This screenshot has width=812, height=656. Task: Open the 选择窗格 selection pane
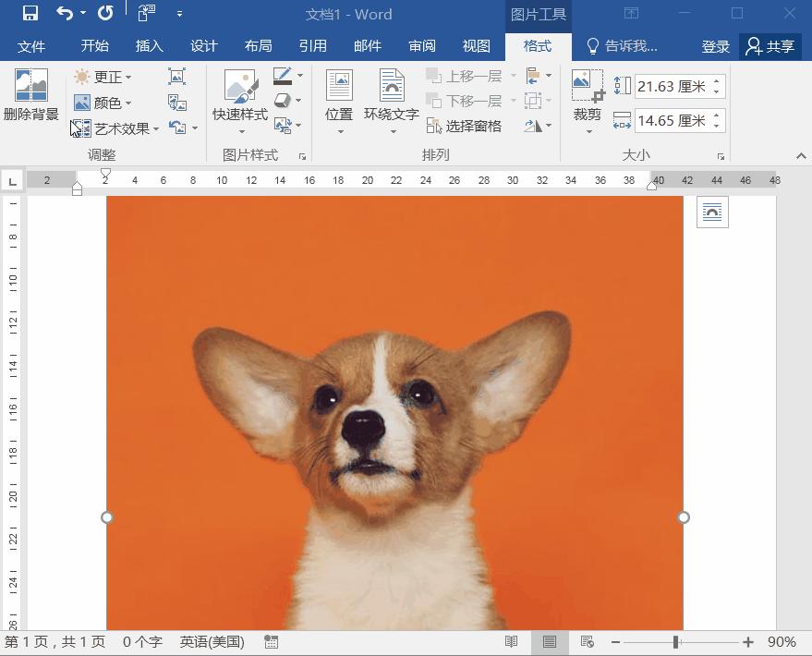(x=465, y=126)
